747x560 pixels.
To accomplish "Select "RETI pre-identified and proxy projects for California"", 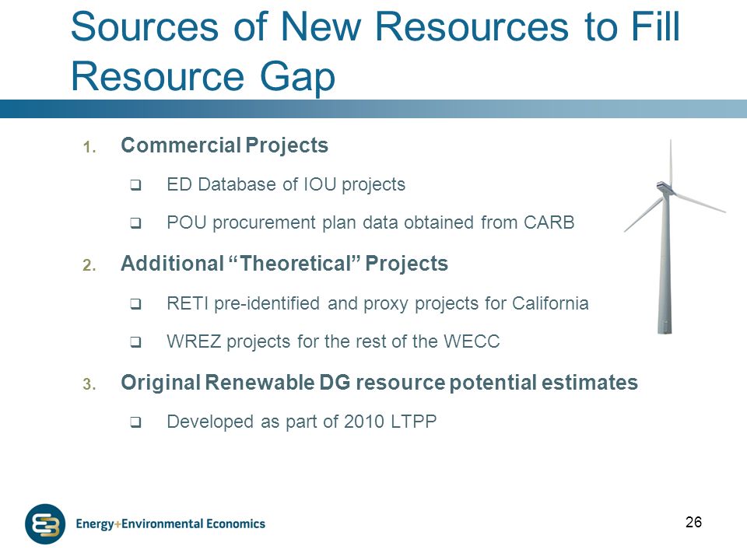I will click(377, 304).
